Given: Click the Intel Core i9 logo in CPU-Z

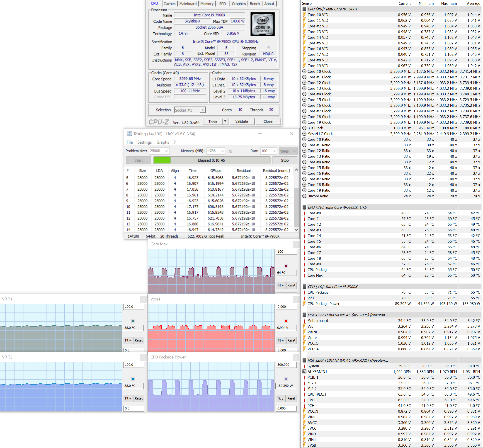Looking at the screenshot, I should 263,24.
